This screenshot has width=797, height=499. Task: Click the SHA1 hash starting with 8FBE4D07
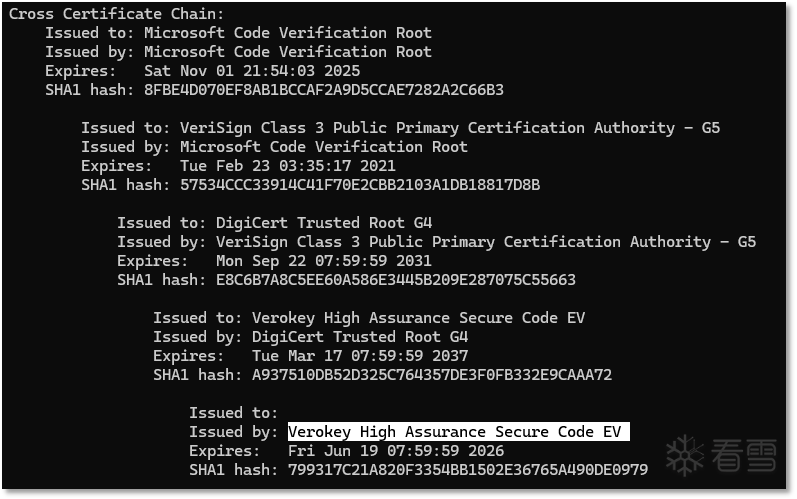(323, 90)
